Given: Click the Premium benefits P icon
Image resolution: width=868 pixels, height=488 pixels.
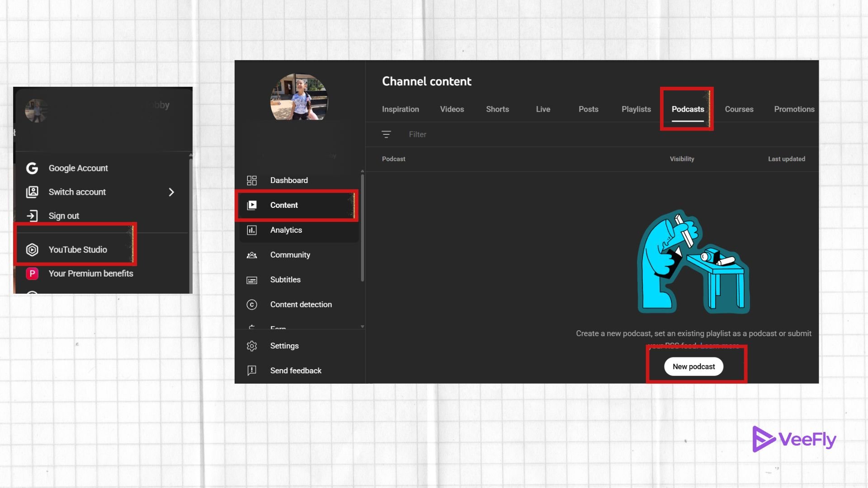Looking at the screenshot, I should click(x=32, y=273).
